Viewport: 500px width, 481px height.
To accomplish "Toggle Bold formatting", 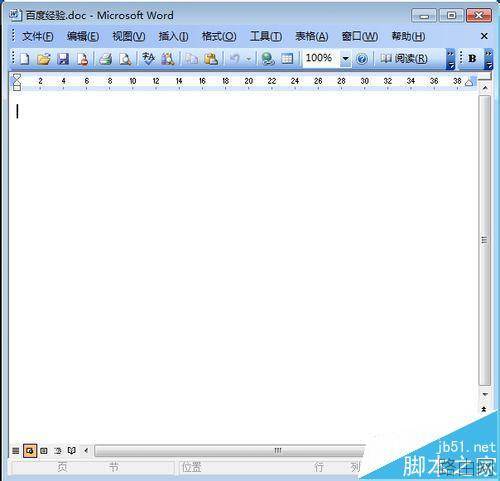I will pos(472,58).
